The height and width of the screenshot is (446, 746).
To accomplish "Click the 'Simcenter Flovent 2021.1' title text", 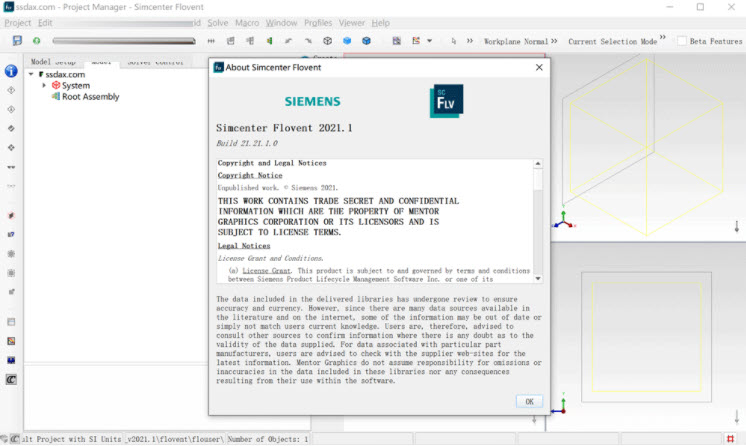I will 284,128.
